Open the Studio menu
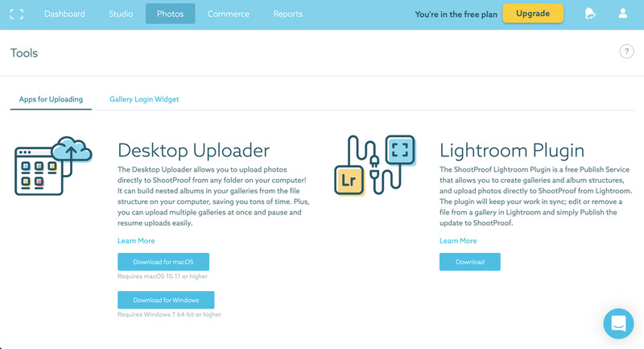 [x=121, y=14]
